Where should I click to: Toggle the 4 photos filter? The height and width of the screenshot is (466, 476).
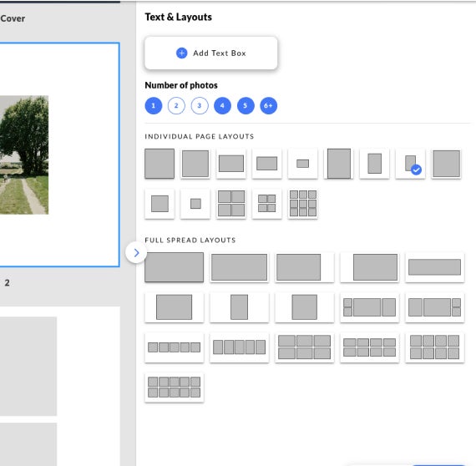[x=222, y=106]
